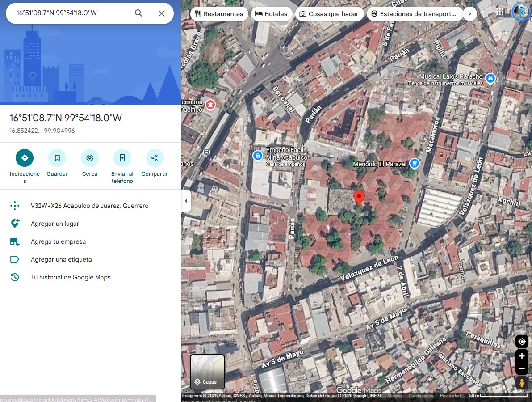Click the plus code dots icon
Image resolution: width=532 pixels, height=402 pixels.
coord(15,206)
